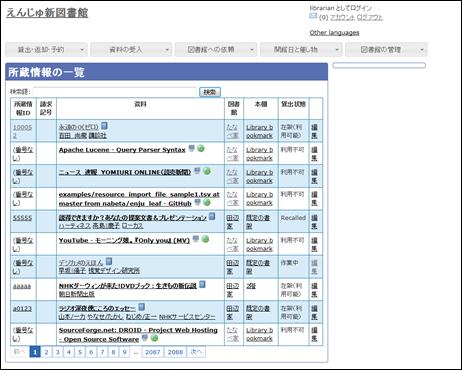The image size is (462, 370).
Task: Open the 図書館の管理 menu
Action: tap(386, 50)
